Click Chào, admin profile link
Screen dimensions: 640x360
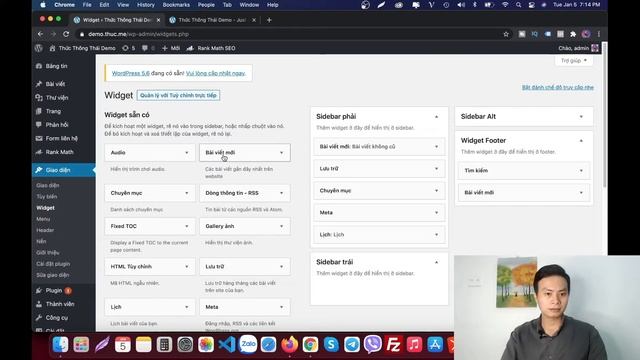click(578, 48)
